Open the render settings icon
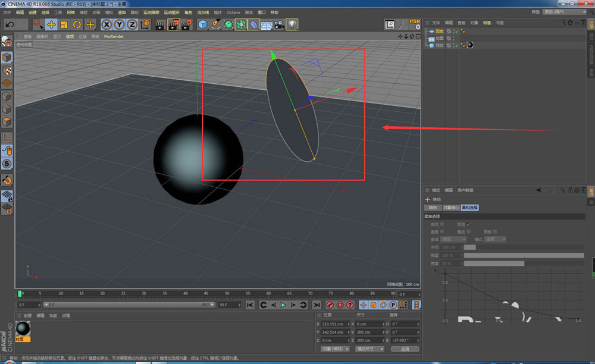Screen dimensions: 595x364 click(x=186, y=24)
